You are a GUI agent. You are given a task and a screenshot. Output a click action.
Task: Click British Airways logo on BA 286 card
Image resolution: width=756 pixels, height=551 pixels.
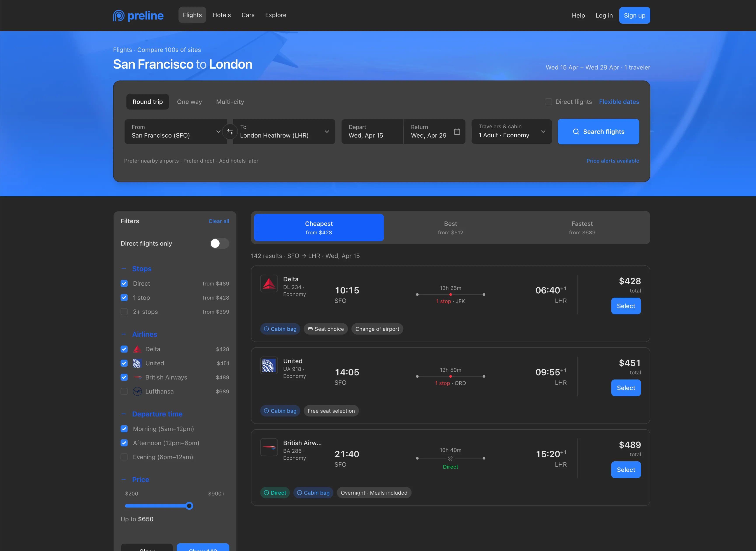point(269,447)
